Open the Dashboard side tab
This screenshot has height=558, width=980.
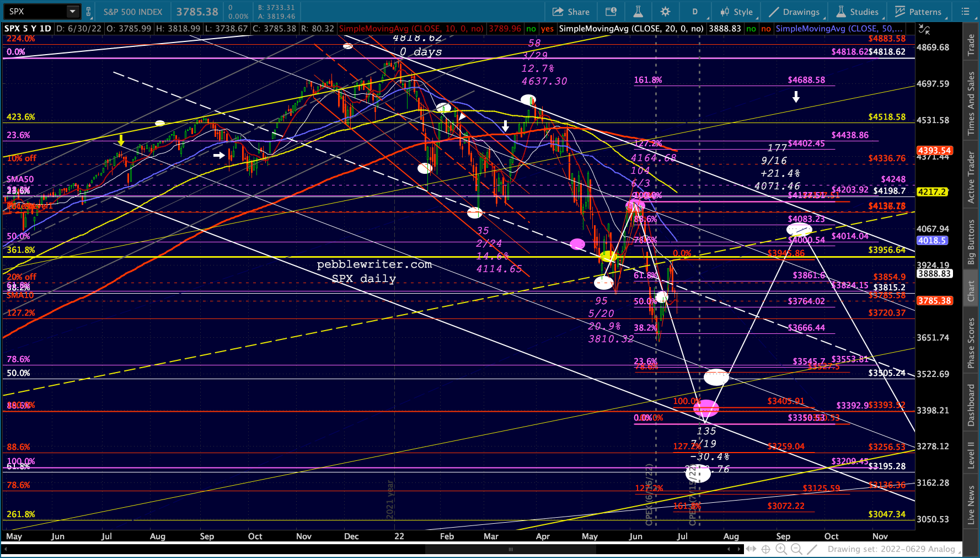point(971,406)
